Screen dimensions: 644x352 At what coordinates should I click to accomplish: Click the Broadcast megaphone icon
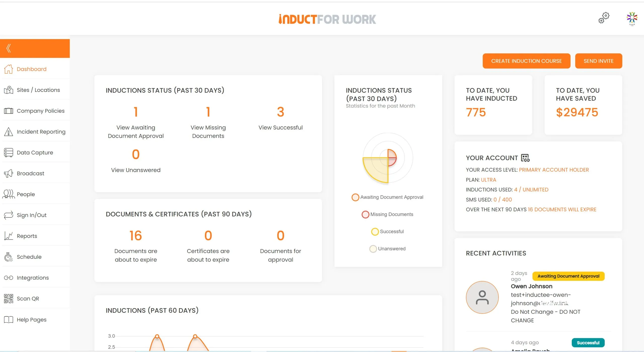[x=9, y=173]
